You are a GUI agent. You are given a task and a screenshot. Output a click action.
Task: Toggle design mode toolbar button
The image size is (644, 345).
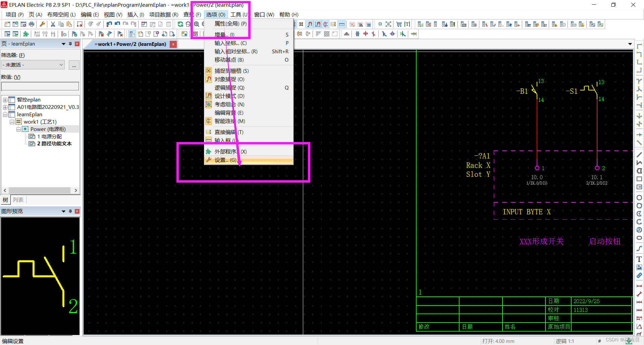[x=318, y=24]
